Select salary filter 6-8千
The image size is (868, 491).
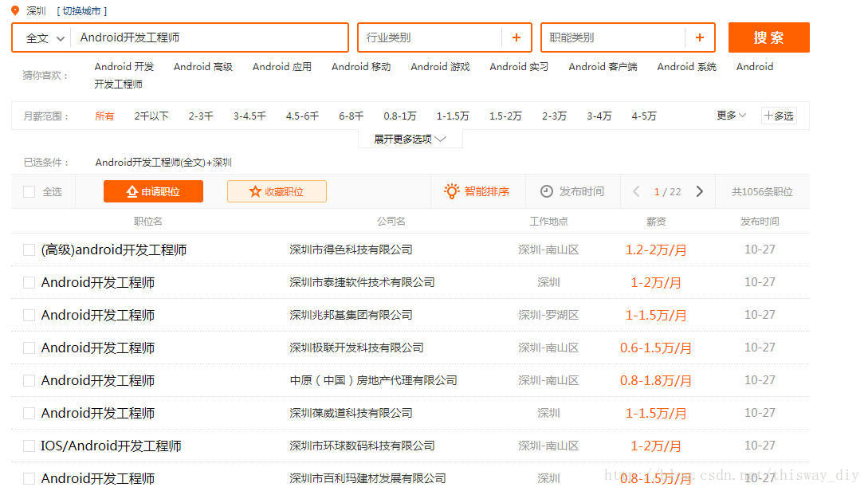point(351,116)
